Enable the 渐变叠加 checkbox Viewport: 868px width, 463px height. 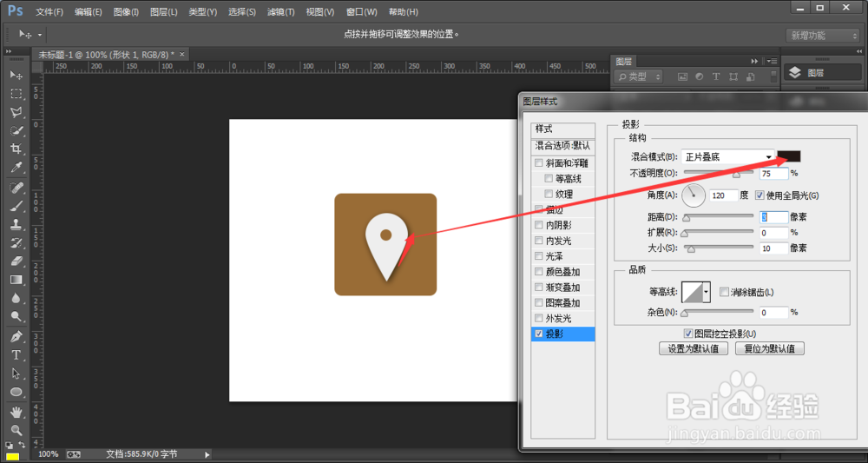pyautogui.click(x=539, y=288)
